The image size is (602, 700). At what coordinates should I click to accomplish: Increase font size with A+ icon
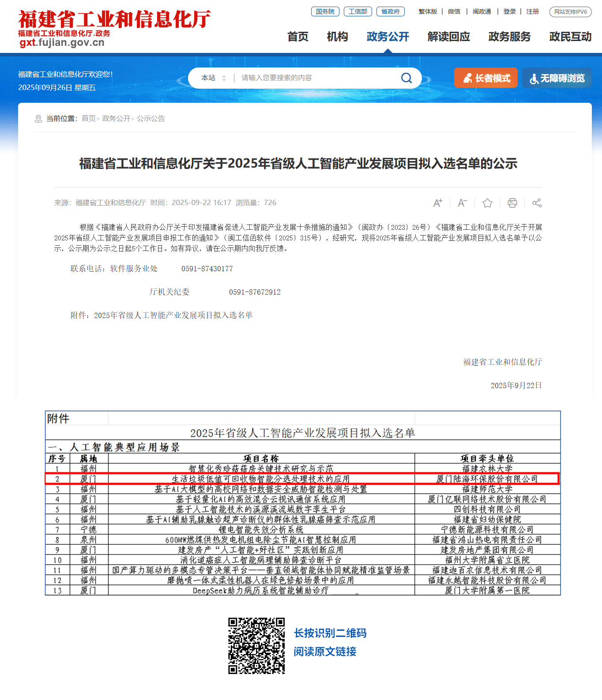pyautogui.click(x=437, y=203)
